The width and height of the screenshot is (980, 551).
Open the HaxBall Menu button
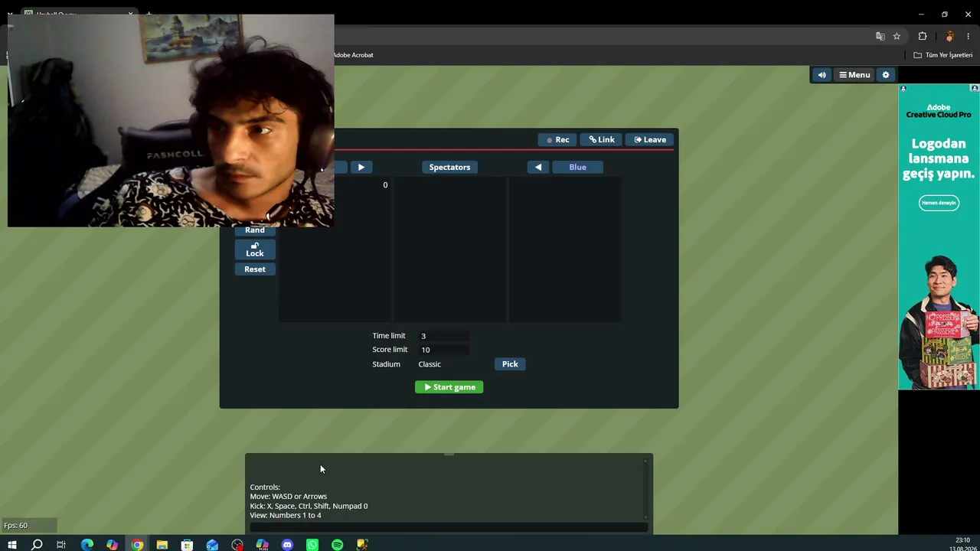pos(854,75)
